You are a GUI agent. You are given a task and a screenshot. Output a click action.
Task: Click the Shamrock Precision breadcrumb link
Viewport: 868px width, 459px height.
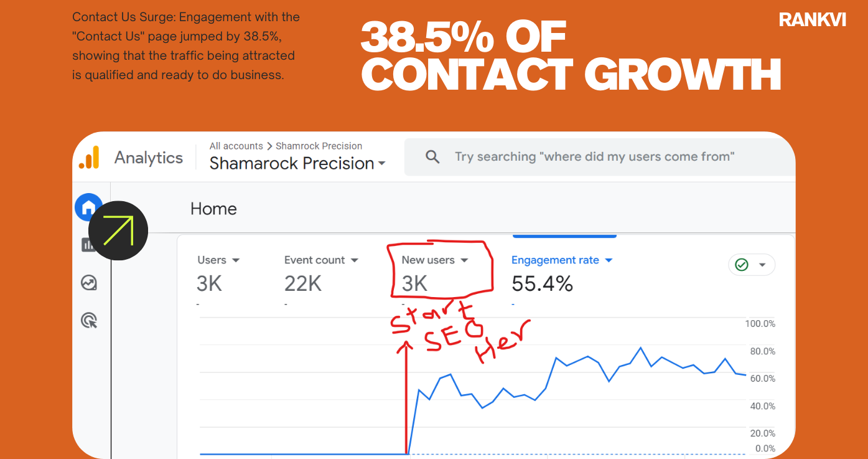tap(319, 146)
